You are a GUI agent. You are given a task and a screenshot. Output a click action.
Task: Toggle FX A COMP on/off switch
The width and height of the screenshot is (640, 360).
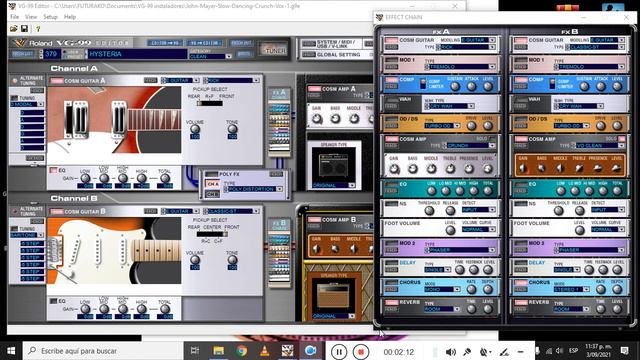391,80
